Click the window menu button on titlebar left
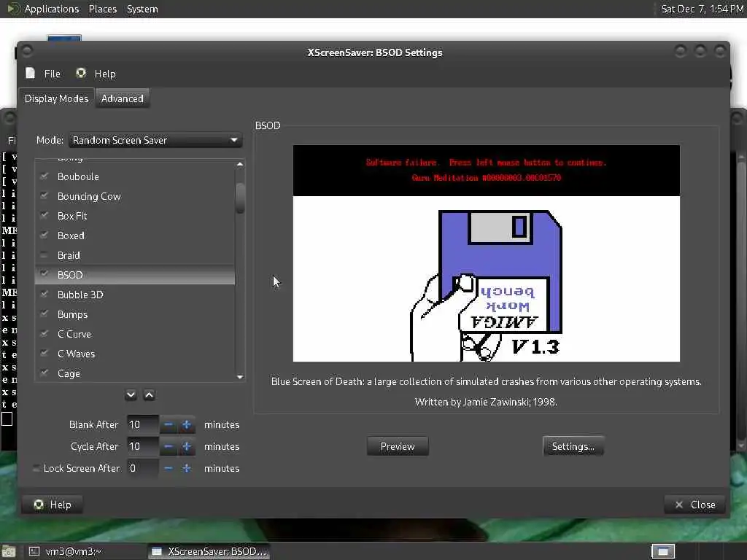The height and width of the screenshot is (560, 747). 27,50
